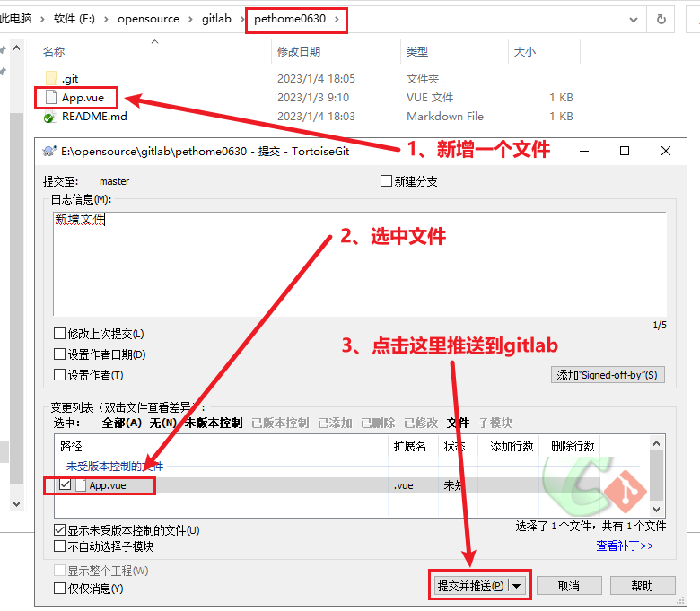Image resolution: width=700 pixels, height=611 pixels.
Task: Expand chevron after pethome0630 in breadcrumb
Action: [337, 19]
